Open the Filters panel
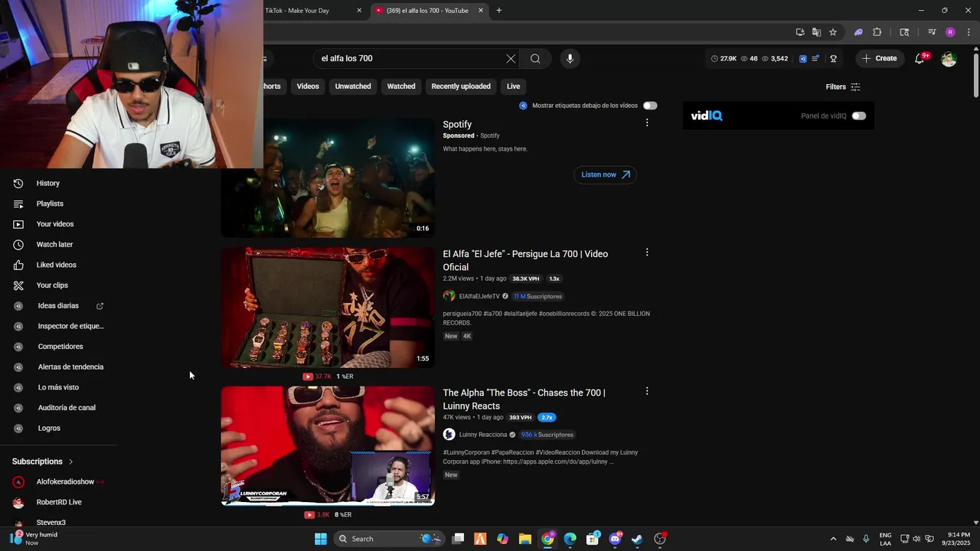980x551 pixels. pyautogui.click(x=843, y=86)
